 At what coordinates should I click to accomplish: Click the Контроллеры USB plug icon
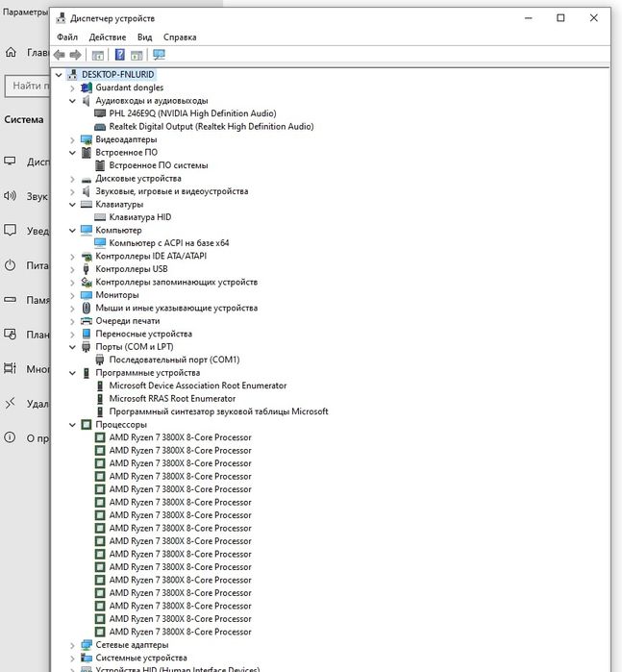pos(87,269)
